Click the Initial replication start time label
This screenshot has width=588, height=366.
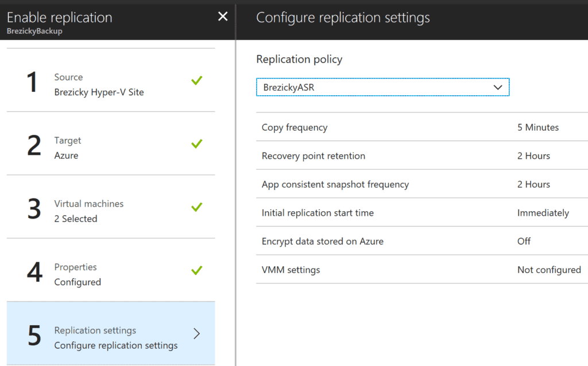pos(318,213)
